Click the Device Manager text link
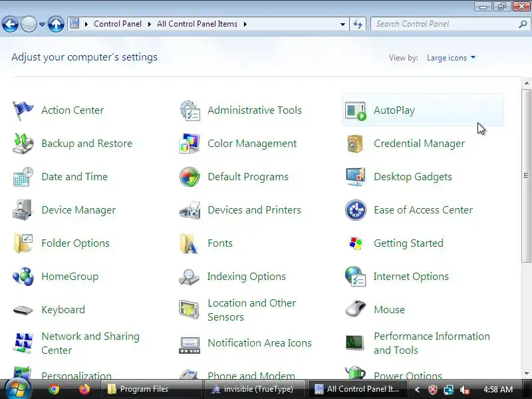Image resolution: width=532 pixels, height=399 pixels. pyautogui.click(x=78, y=210)
